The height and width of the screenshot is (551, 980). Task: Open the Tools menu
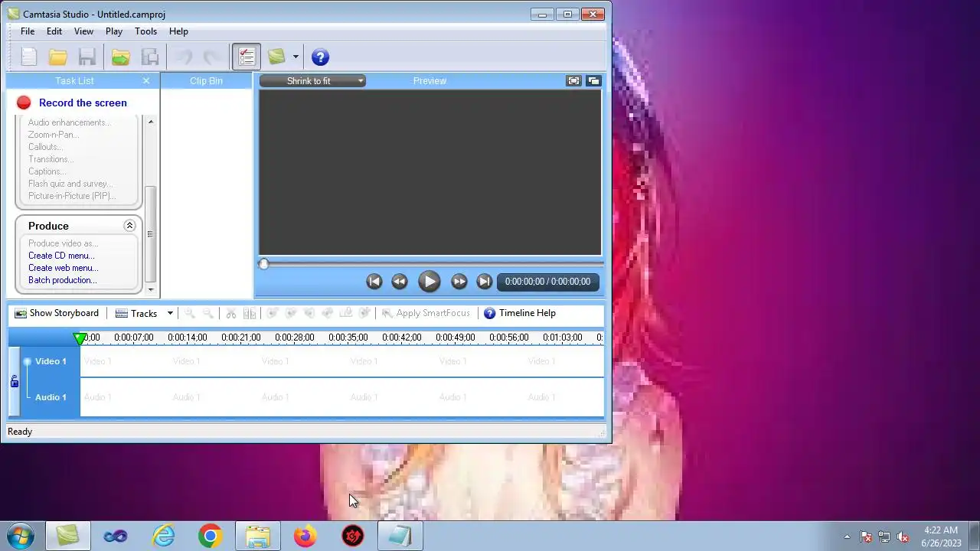pyautogui.click(x=145, y=31)
